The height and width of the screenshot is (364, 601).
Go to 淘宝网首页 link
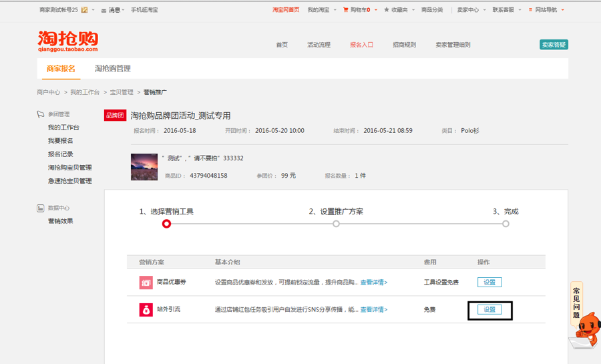(286, 10)
